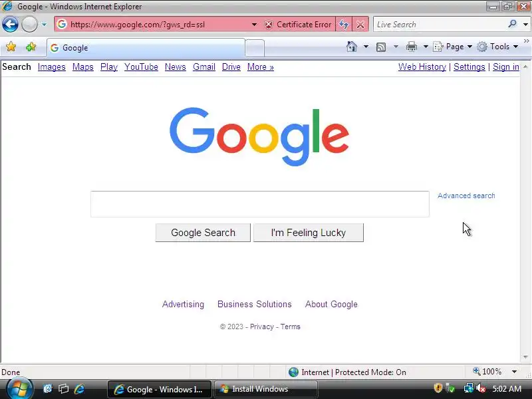Viewport: 532px width, 399px height.
Task: Open the Tools menu
Action: 497,47
